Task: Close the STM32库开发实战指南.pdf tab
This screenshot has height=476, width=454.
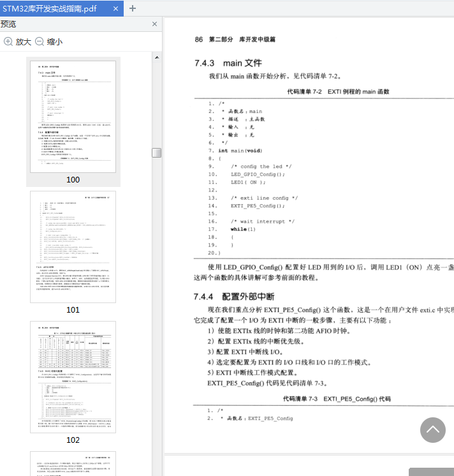Action: pyautogui.click(x=115, y=9)
